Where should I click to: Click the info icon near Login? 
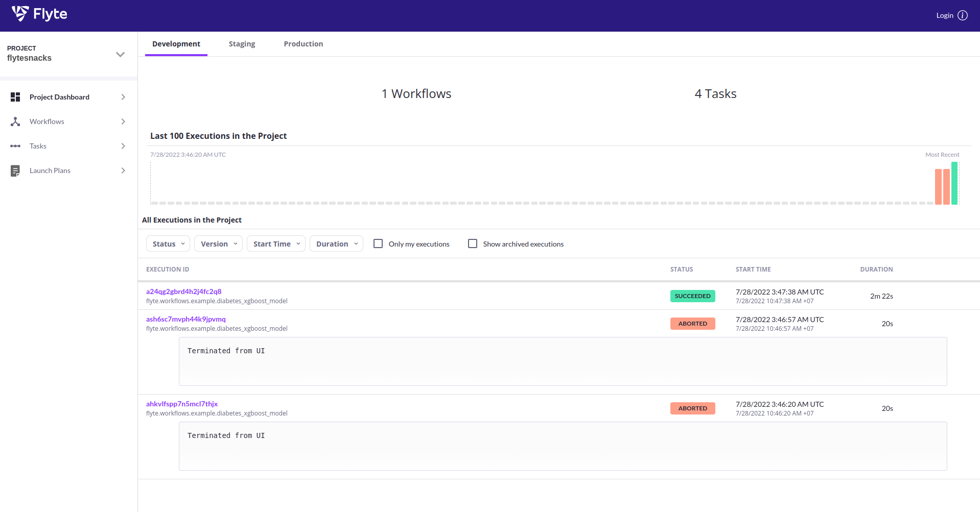(964, 15)
